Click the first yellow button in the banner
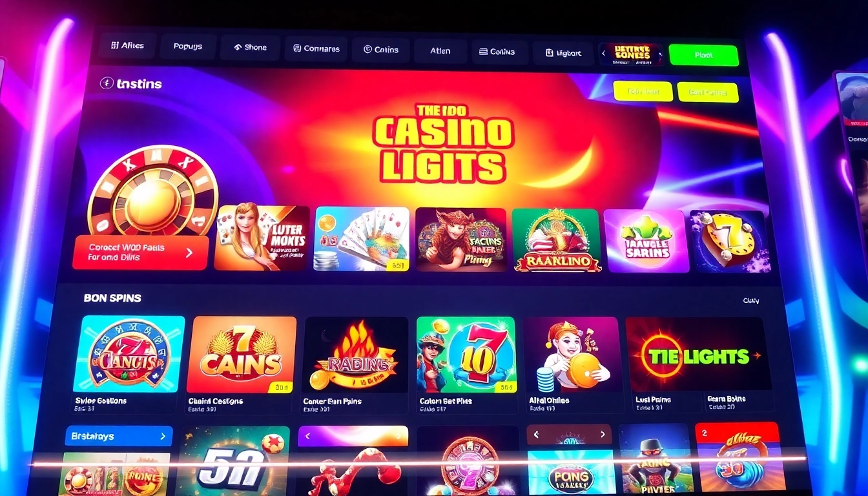 tap(643, 92)
